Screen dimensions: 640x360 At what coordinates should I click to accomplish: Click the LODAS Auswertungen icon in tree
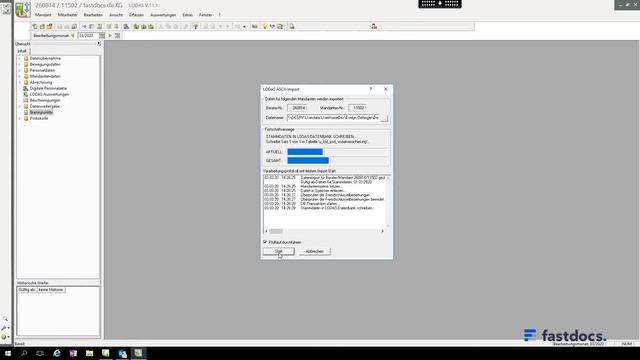[26, 94]
